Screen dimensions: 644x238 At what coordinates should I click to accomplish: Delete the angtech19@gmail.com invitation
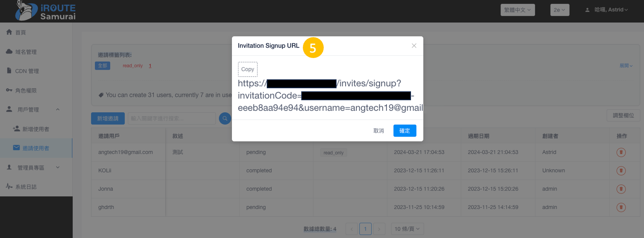click(621, 152)
